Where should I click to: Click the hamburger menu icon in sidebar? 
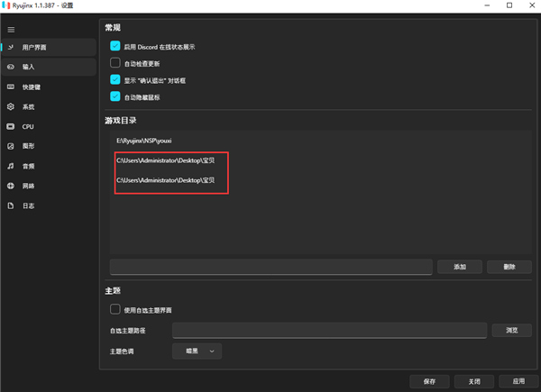[x=11, y=30]
